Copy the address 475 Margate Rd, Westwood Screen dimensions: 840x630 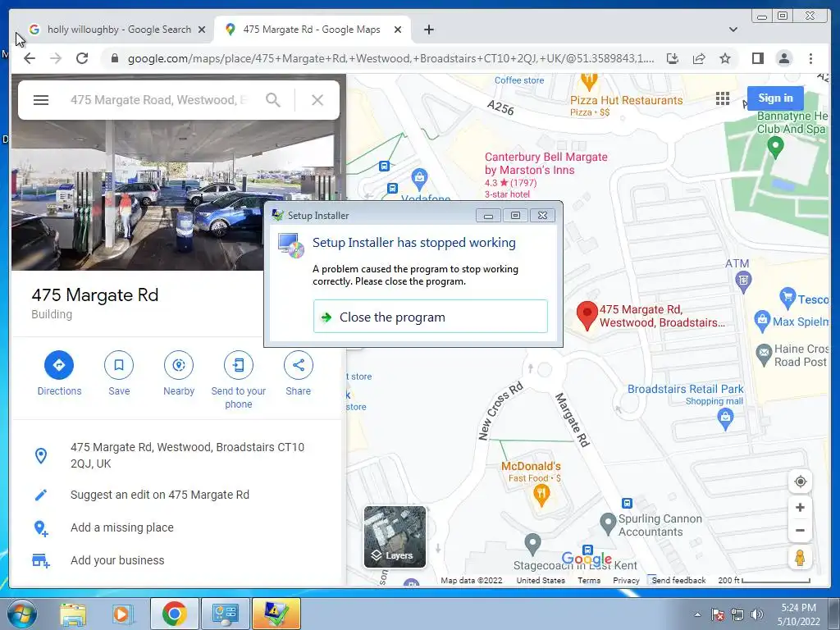pos(187,455)
